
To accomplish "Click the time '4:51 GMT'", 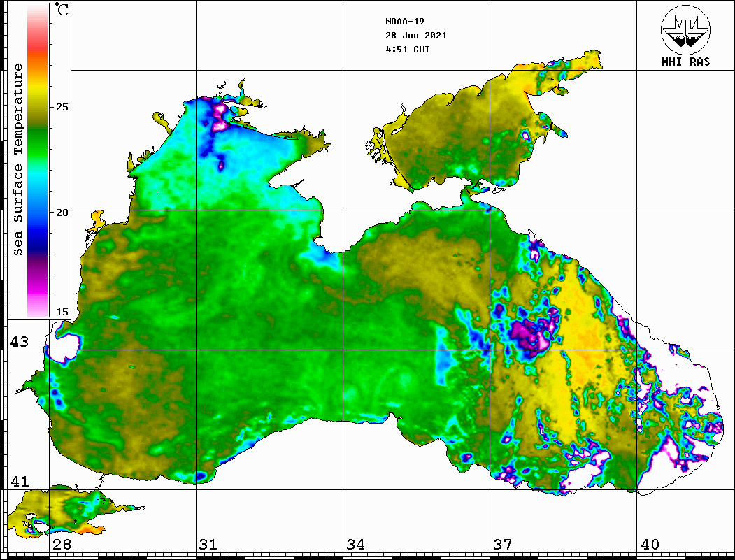I will 407,49.
